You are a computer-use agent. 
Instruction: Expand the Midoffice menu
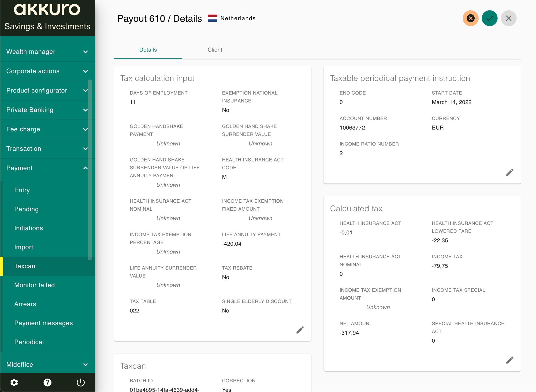(47, 364)
